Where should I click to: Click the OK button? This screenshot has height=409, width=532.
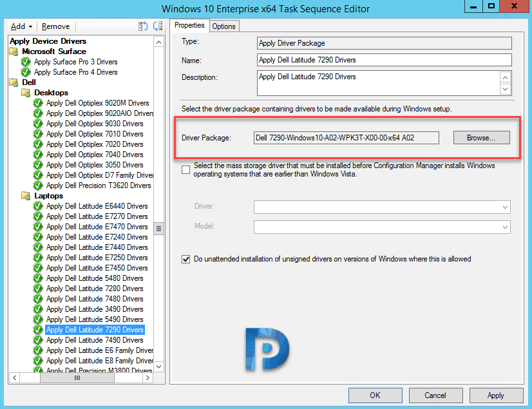pyautogui.click(x=375, y=395)
